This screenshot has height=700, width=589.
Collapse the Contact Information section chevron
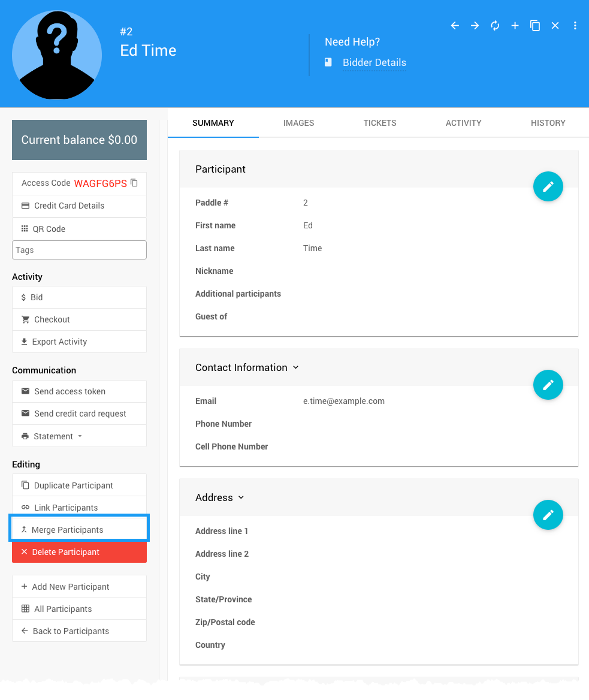(295, 368)
